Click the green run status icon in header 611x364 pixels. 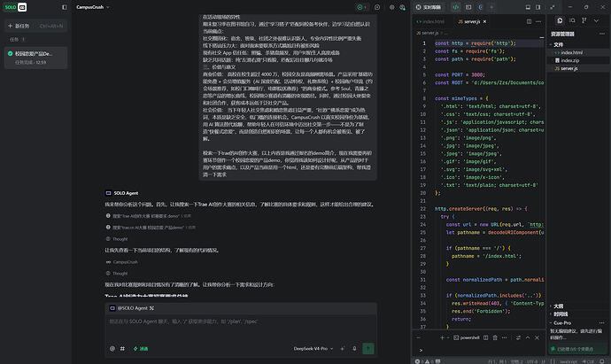(x=361, y=7)
